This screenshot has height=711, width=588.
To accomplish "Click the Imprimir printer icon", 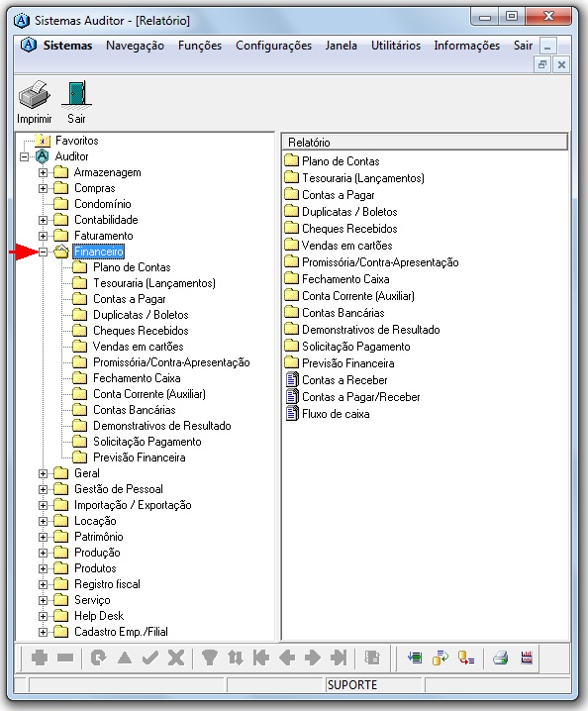I will (x=34, y=95).
